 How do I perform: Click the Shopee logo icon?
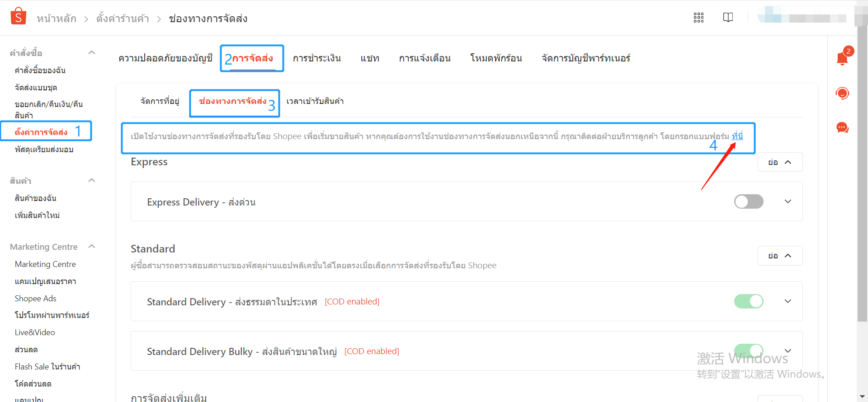pos(18,16)
